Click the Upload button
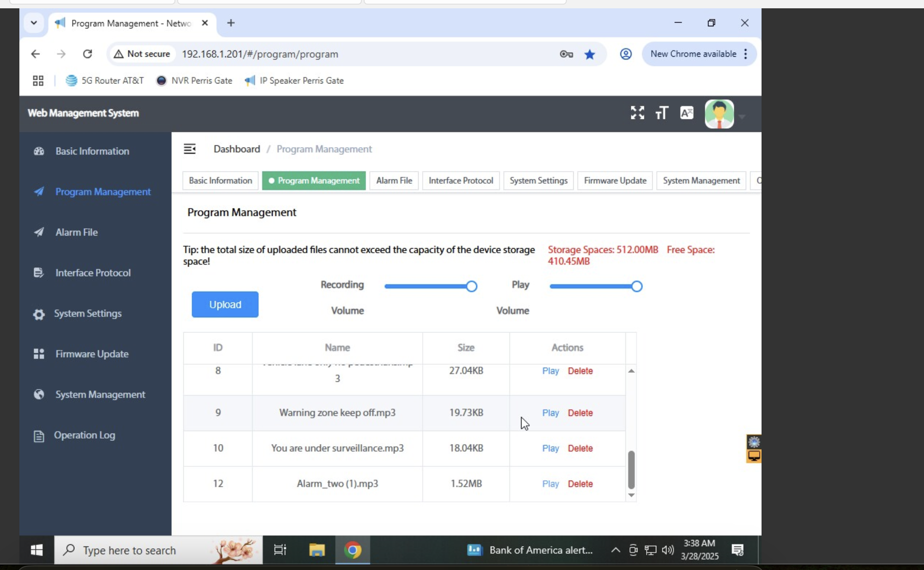The width and height of the screenshot is (924, 570). coord(225,304)
